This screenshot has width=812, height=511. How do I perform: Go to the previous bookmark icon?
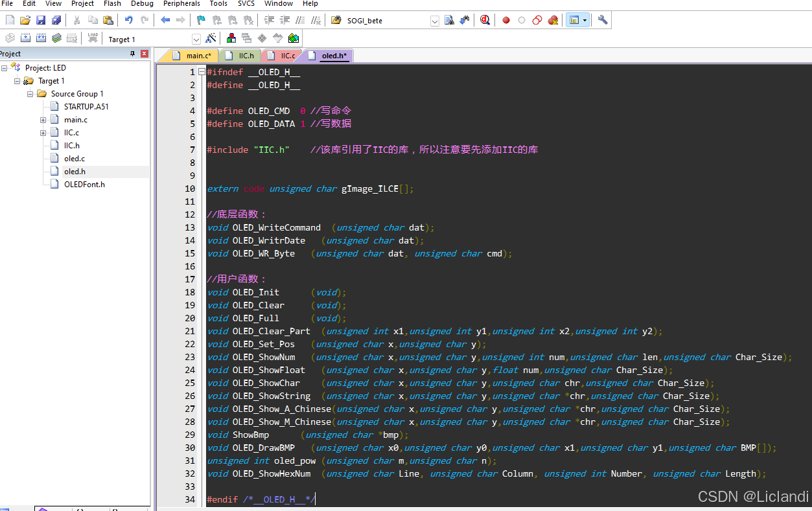pyautogui.click(x=216, y=20)
